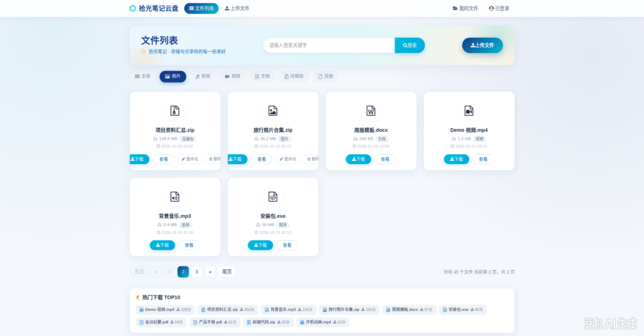The width and height of the screenshot is (644, 336).
Task: Rename 旅行照片合集.zip with 重命名
Action: click(x=288, y=159)
